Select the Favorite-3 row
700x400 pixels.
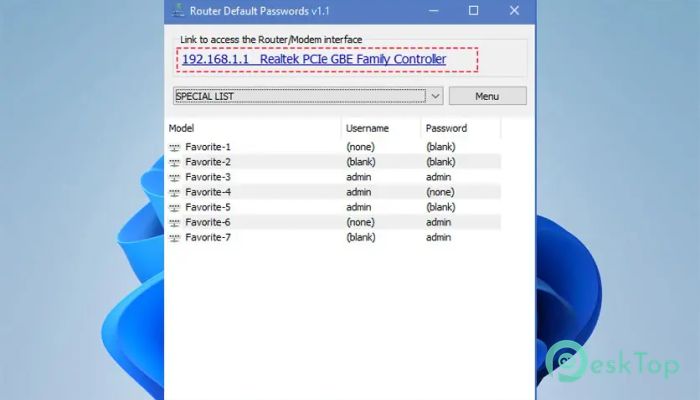333,177
